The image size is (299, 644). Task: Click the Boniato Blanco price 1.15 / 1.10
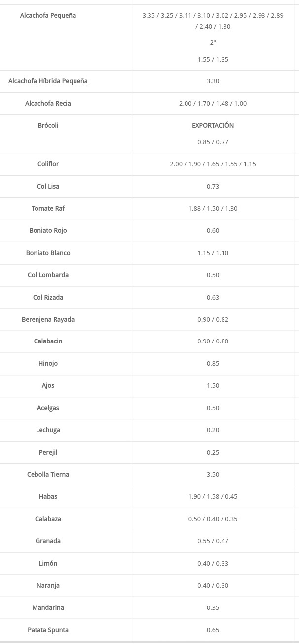click(x=213, y=253)
